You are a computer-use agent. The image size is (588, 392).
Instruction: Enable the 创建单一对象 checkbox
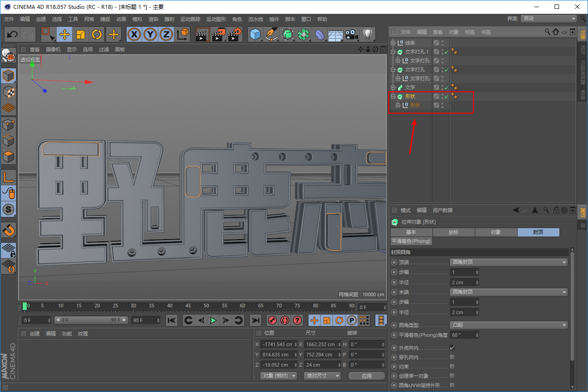(452, 376)
